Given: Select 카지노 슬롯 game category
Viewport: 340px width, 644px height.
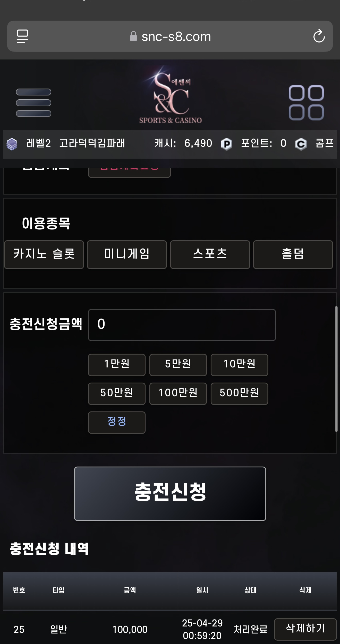Looking at the screenshot, I should click(x=44, y=254).
